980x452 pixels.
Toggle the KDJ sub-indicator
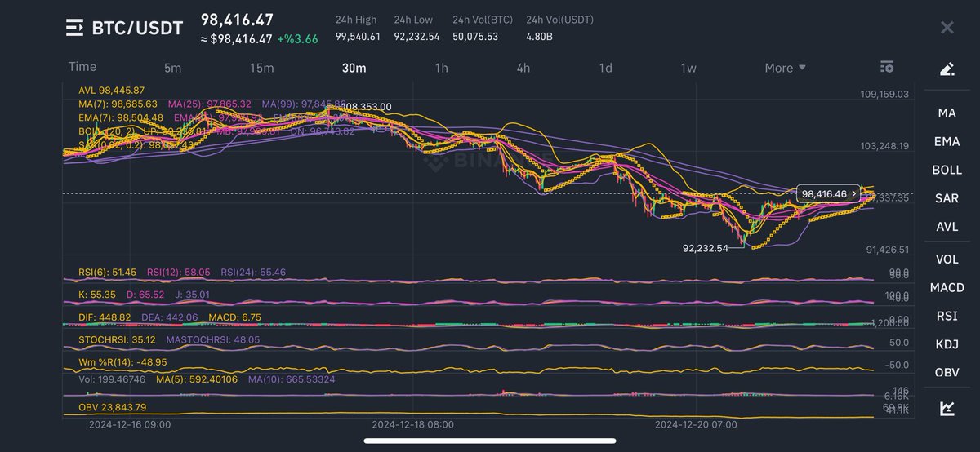947,344
